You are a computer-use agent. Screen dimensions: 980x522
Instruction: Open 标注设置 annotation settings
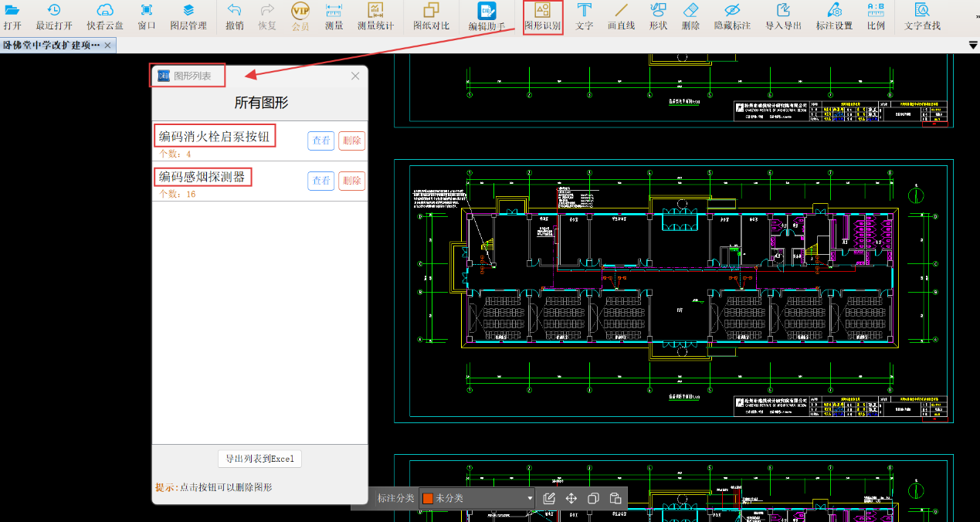pos(834,16)
